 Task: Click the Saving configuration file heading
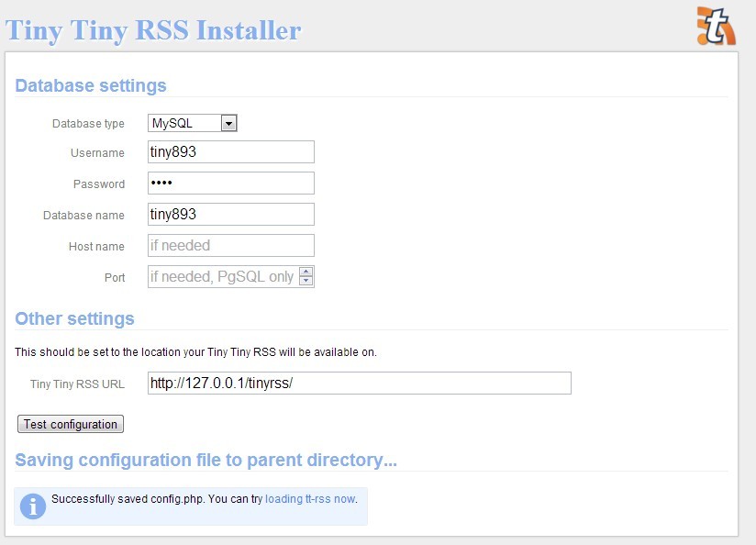[x=206, y=460]
